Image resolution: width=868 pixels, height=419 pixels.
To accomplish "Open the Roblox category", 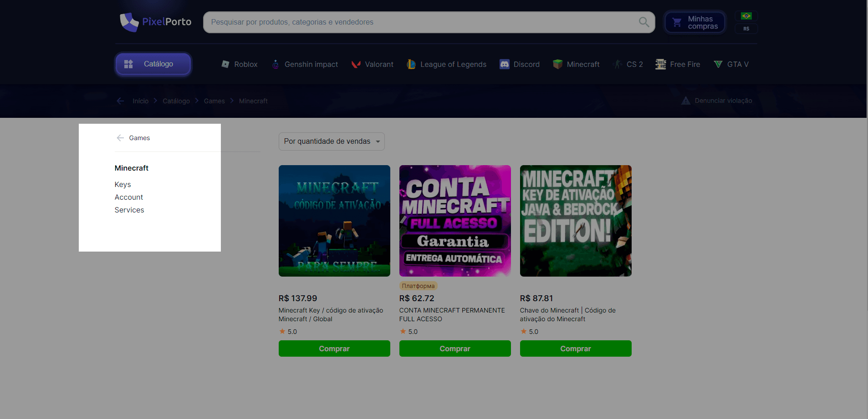I will tap(239, 64).
